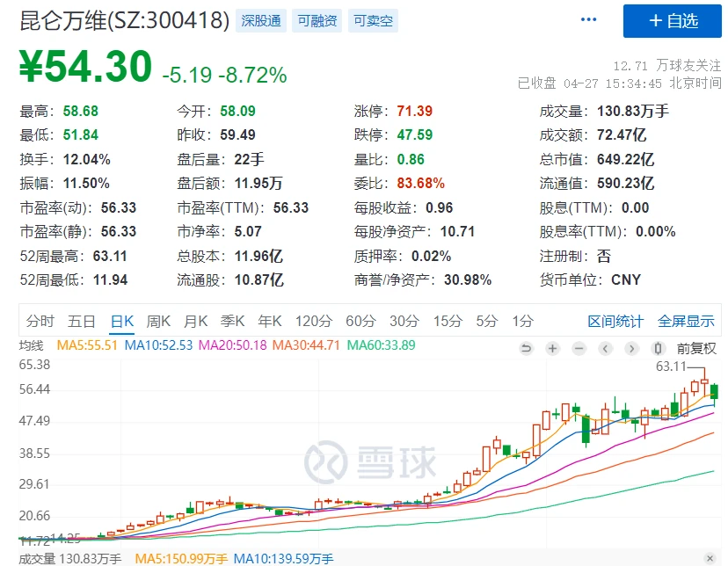728x566 pixels.
Task: Click the 深股通 tag
Action: tap(260, 20)
